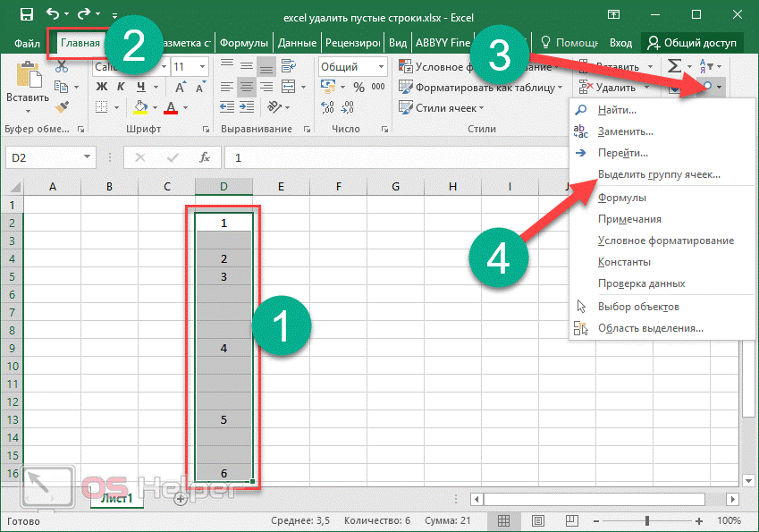759x532 pixels.
Task: Open font color dropdown arrow
Action: tap(185, 107)
